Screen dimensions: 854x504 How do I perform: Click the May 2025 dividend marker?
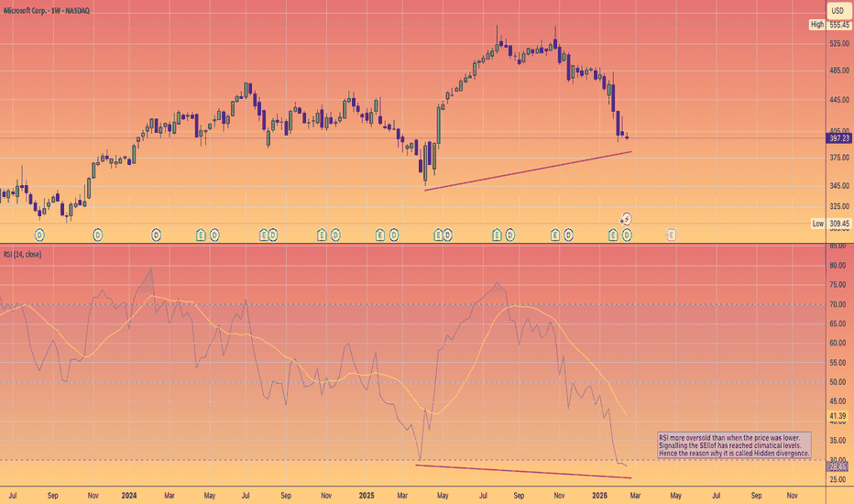pos(447,235)
